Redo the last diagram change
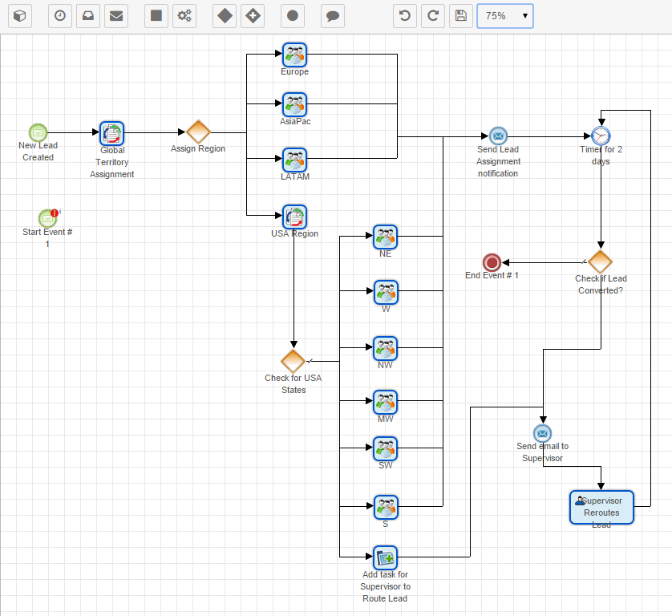 point(433,16)
